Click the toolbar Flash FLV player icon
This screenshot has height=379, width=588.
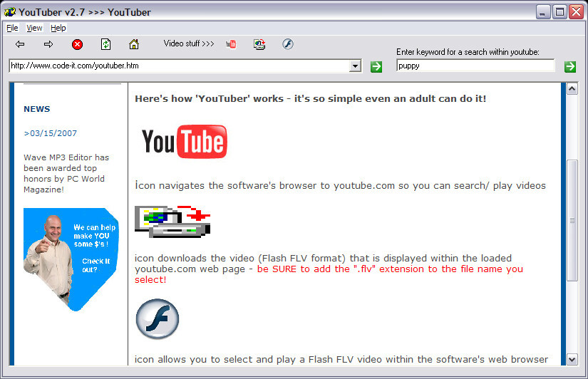(288, 44)
